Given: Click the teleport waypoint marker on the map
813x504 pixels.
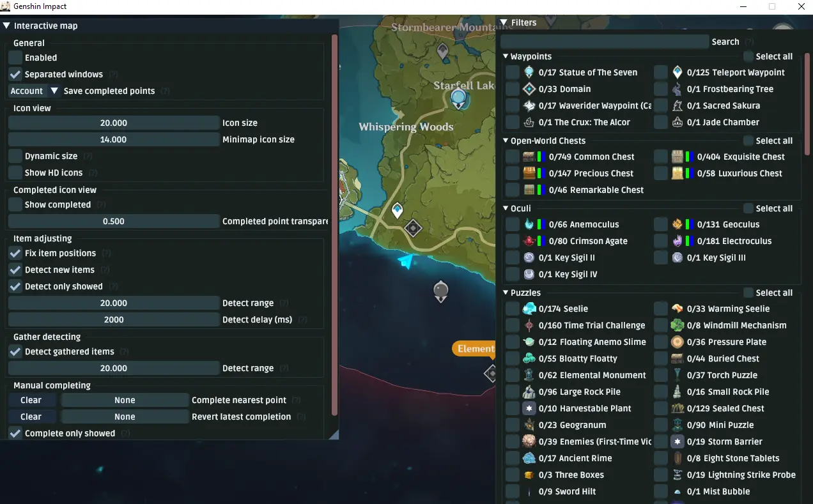Looking at the screenshot, I should point(397,210).
